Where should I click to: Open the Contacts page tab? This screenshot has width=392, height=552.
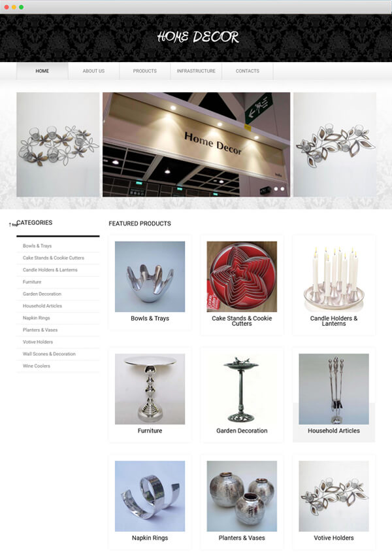pos(248,71)
